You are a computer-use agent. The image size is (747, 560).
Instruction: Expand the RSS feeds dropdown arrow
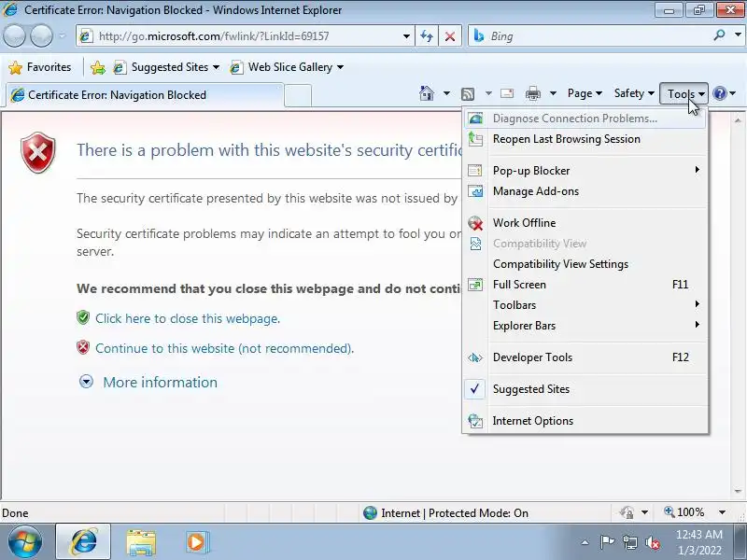click(x=488, y=93)
